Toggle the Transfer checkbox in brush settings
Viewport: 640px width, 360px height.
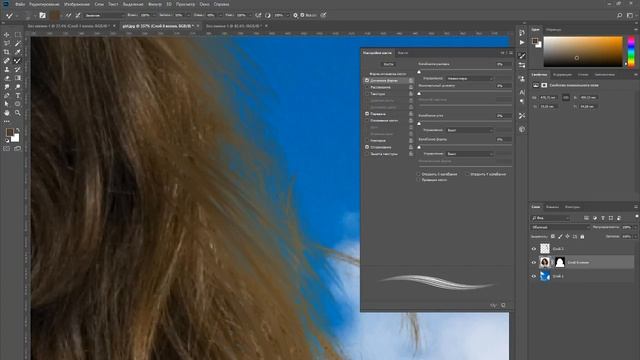[367, 114]
